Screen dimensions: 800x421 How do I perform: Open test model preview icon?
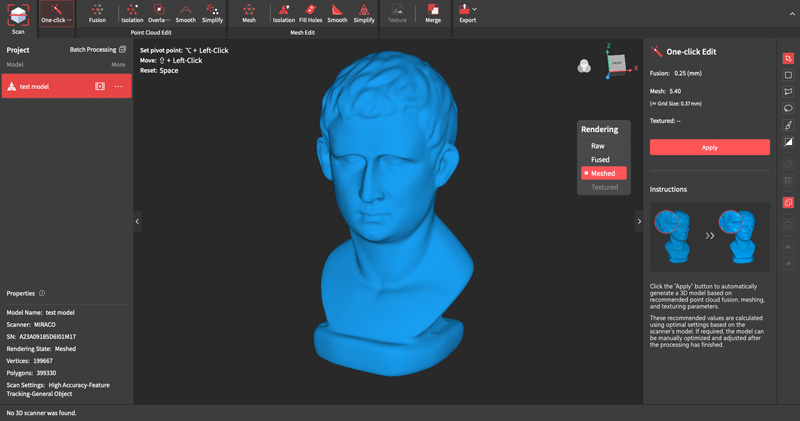(x=100, y=86)
